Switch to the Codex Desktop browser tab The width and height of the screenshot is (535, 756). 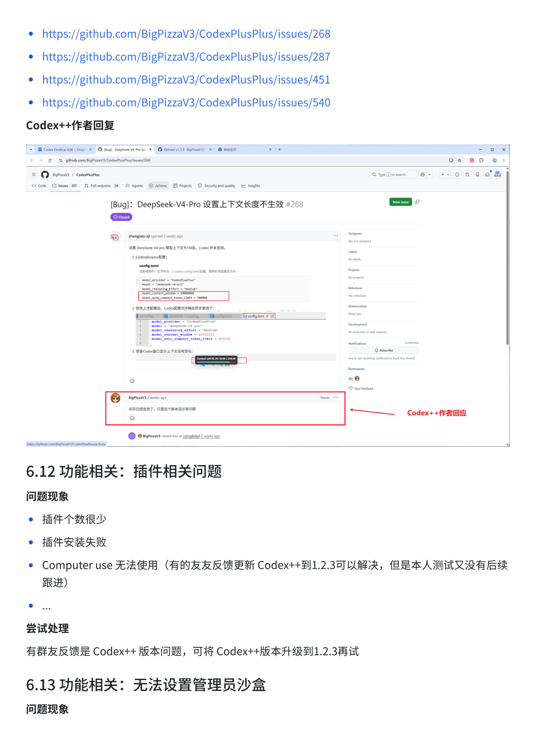click(x=65, y=149)
